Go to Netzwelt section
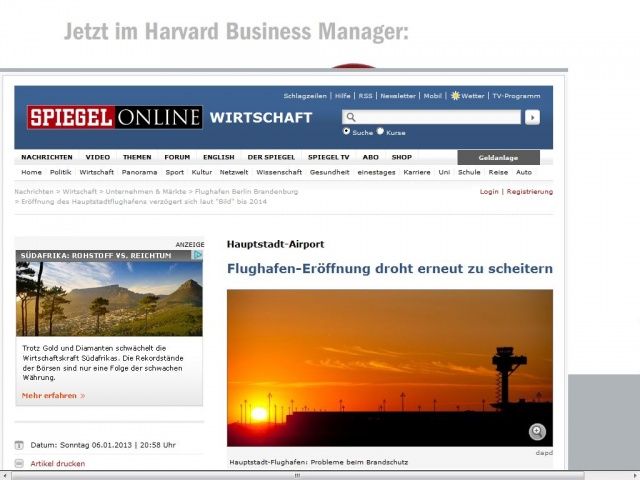 (234, 172)
